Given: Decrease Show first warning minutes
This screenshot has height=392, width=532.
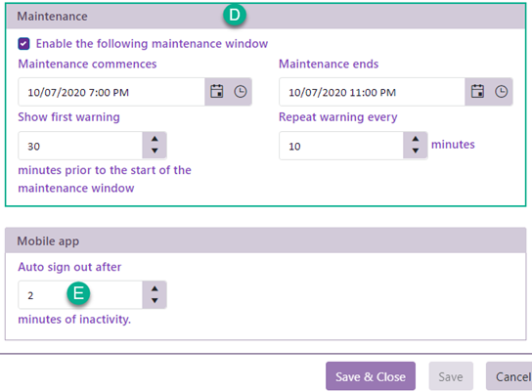Looking at the screenshot, I should coord(155,151).
